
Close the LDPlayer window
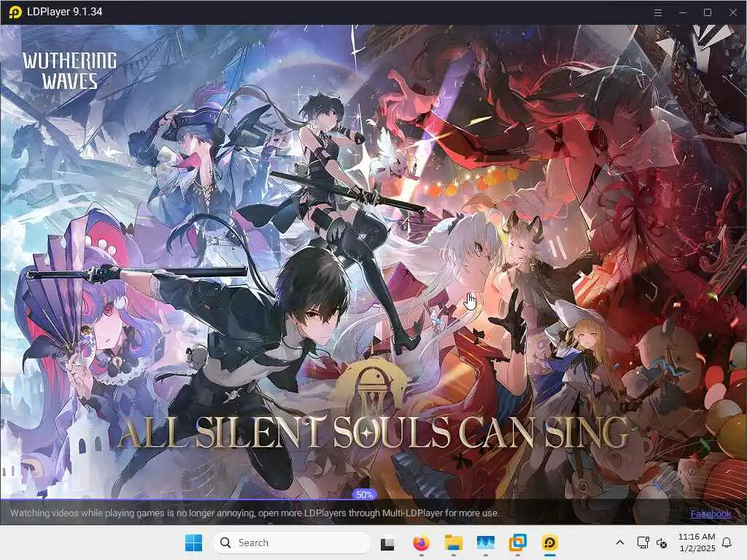click(732, 12)
